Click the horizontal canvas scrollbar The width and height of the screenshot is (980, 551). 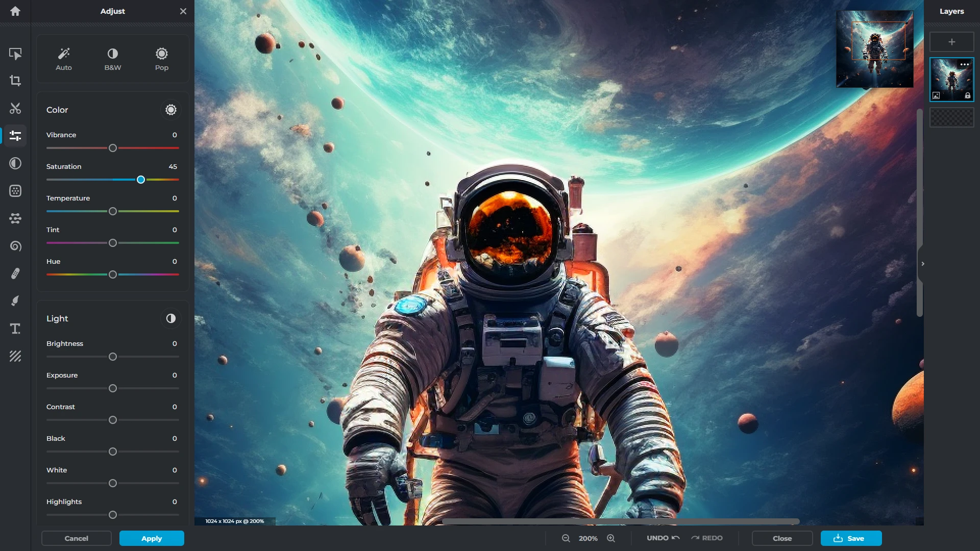tap(620, 521)
